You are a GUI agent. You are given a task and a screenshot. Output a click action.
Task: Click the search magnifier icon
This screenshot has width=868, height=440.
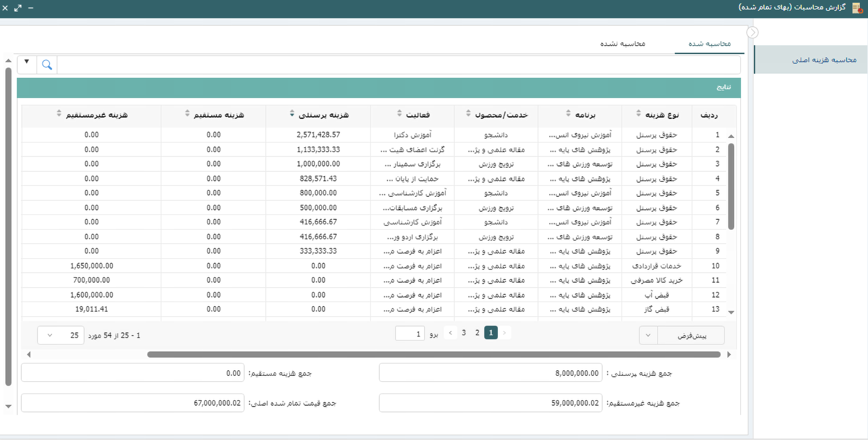click(x=47, y=65)
